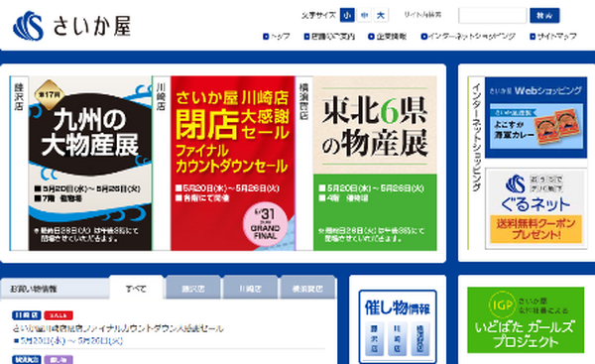This screenshot has width=595, height=364.
Task: Set font size to 小
Action: pos(347,15)
